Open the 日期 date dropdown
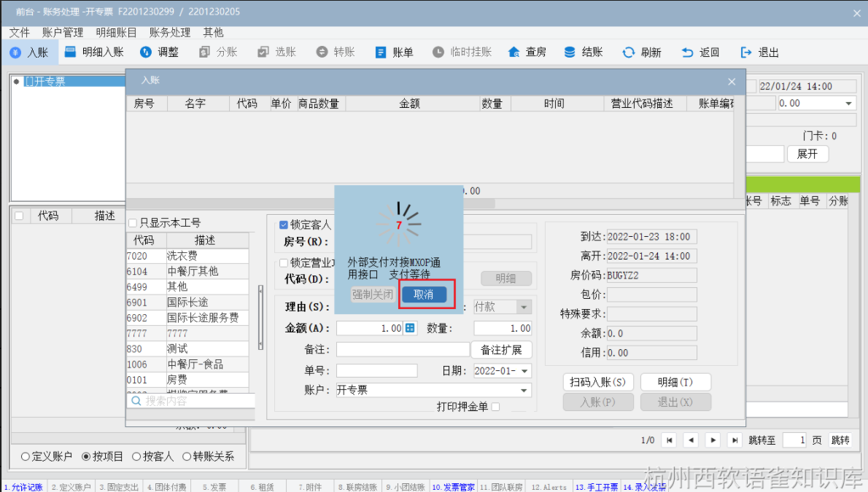The height and width of the screenshot is (492, 868). point(524,371)
